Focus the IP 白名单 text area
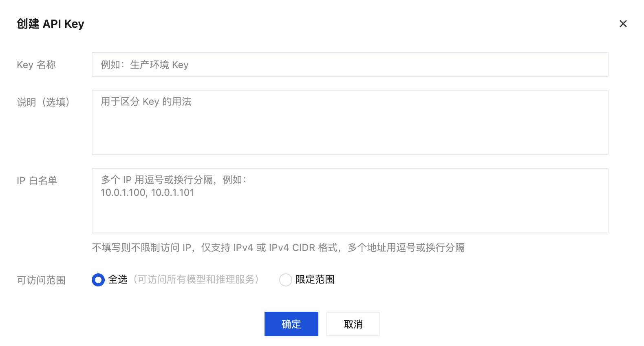Viewport: 644px width, 346px height. click(350, 201)
